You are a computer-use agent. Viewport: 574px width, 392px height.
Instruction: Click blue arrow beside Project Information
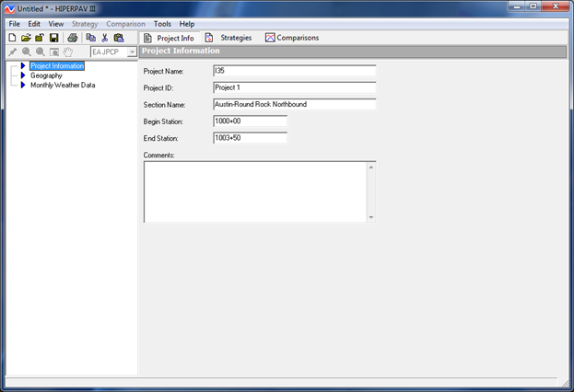click(23, 66)
